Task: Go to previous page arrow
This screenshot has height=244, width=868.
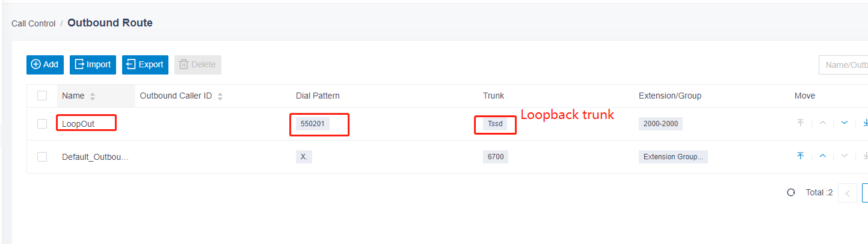Action: click(x=848, y=193)
